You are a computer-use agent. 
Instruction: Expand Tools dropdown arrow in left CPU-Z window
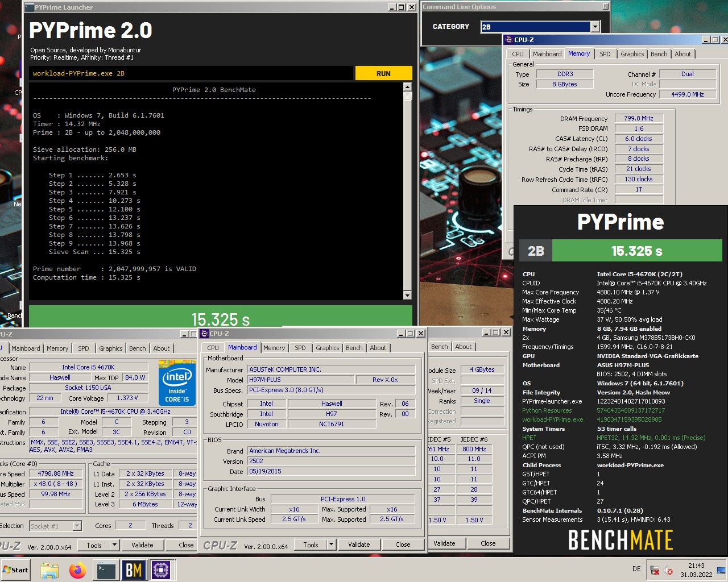114,545
